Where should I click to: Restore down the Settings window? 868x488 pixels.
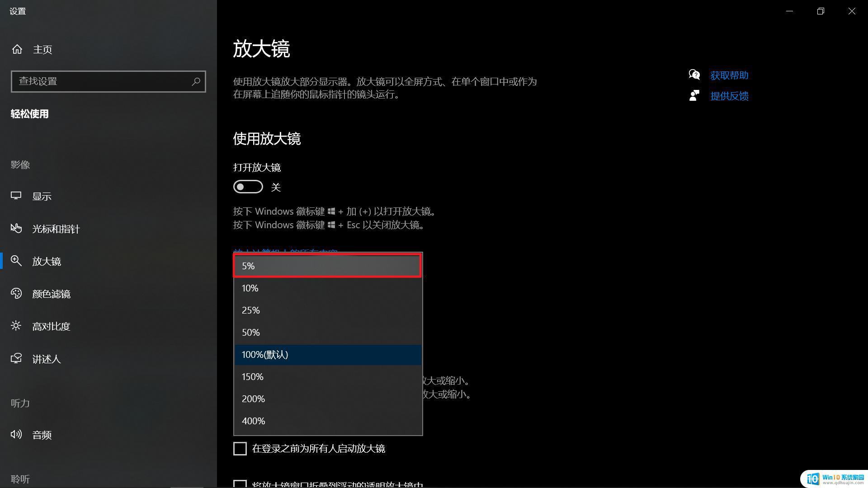point(821,11)
